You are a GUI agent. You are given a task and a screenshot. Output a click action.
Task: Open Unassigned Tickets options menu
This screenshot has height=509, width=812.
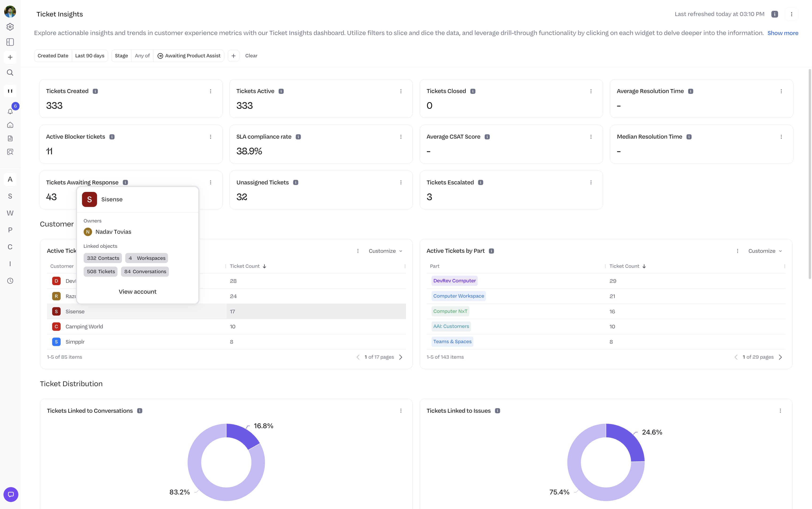tap(401, 183)
